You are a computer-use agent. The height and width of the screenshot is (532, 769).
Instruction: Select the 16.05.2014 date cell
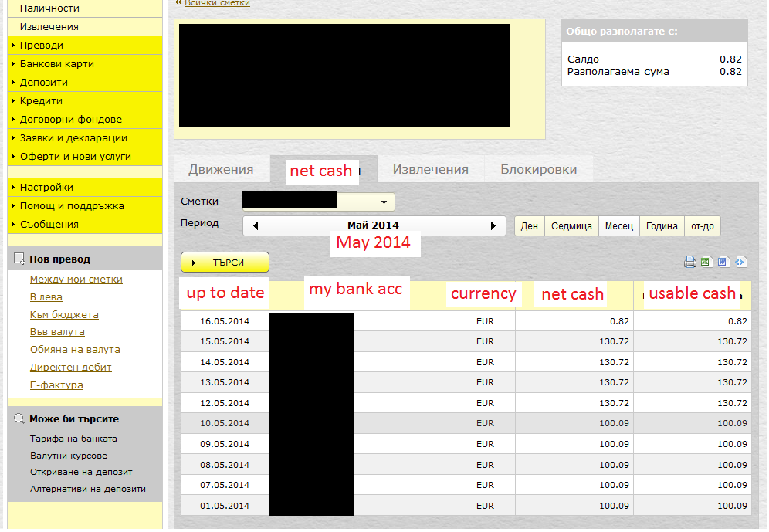[225, 321]
